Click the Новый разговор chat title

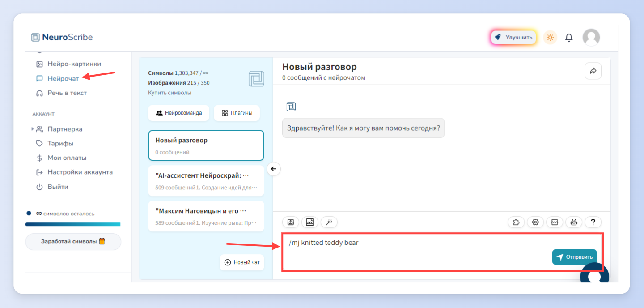click(x=319, y=67)
